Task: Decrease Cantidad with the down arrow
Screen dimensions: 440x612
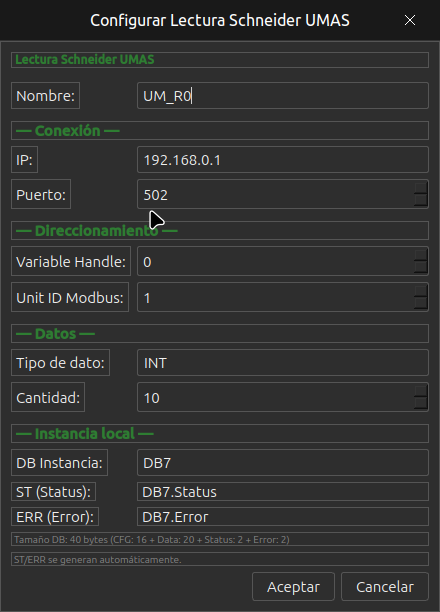Action: pos(421,403)
